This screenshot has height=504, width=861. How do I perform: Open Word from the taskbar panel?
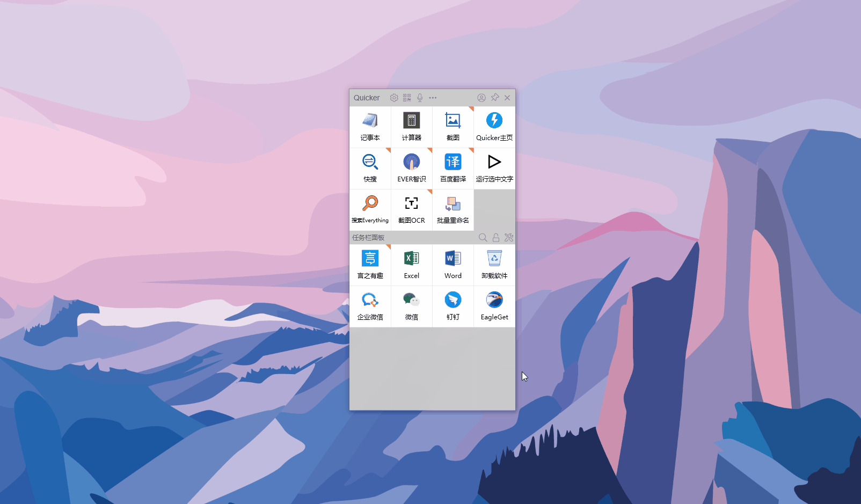tap(453, 265)
